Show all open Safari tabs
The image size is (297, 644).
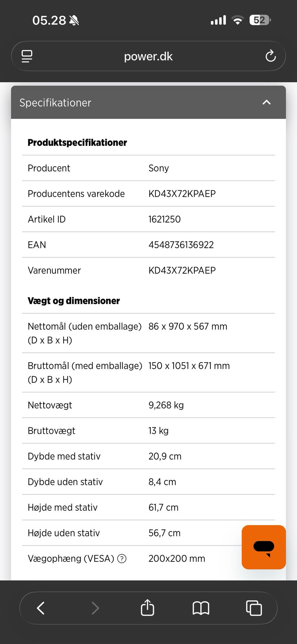[254, 608]
